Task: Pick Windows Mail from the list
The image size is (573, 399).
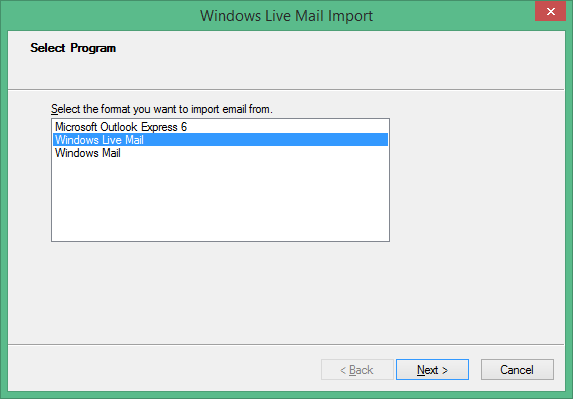Action: pos(220,153)
